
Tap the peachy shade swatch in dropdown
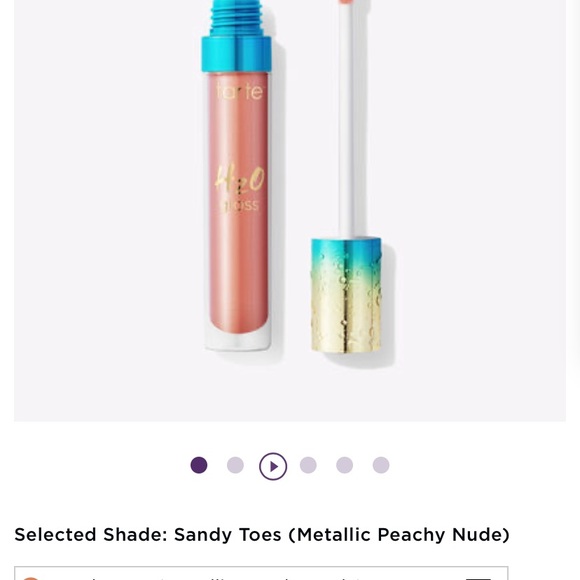click(x=31, y=578)
